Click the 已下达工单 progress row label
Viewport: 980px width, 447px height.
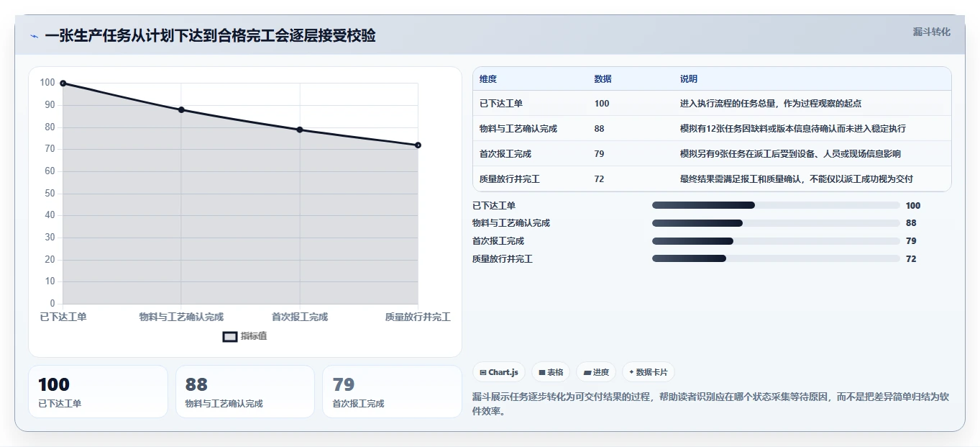[x=494, y=206]
